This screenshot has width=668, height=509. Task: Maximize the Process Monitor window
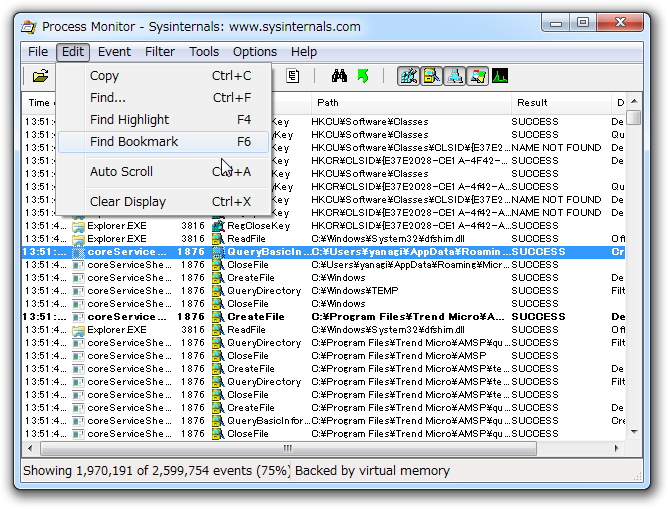tap(582, 22)
